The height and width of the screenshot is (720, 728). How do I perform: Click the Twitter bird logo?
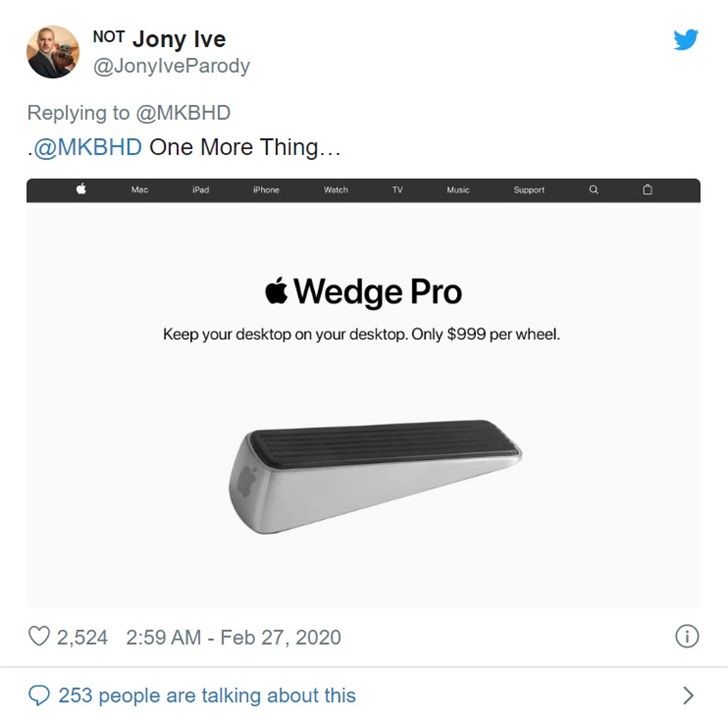686,39
